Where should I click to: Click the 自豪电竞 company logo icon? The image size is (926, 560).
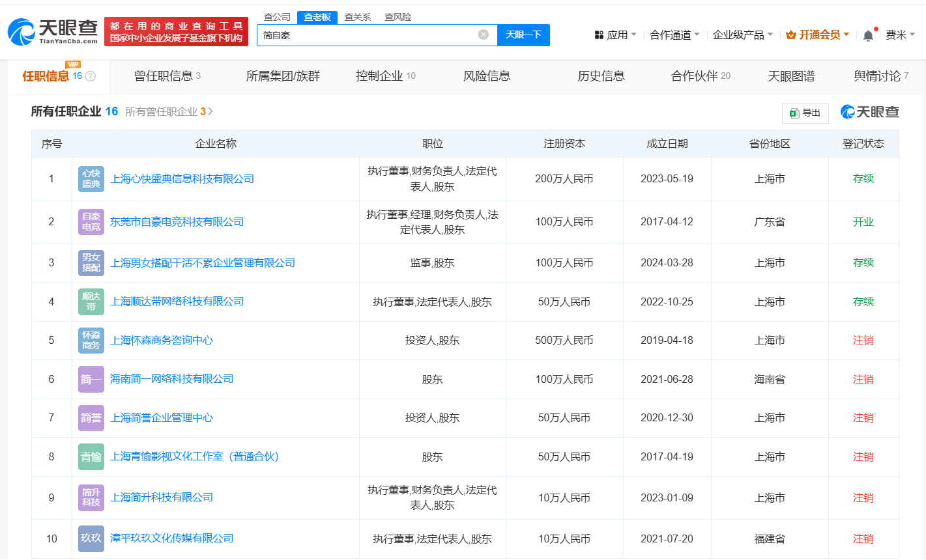[91, 222]
